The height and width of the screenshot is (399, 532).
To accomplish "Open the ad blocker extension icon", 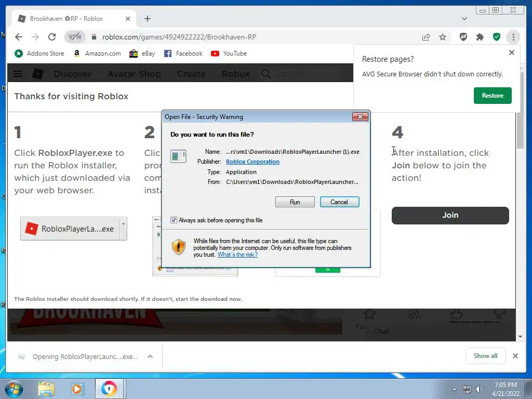I will [x=463, y=37].
